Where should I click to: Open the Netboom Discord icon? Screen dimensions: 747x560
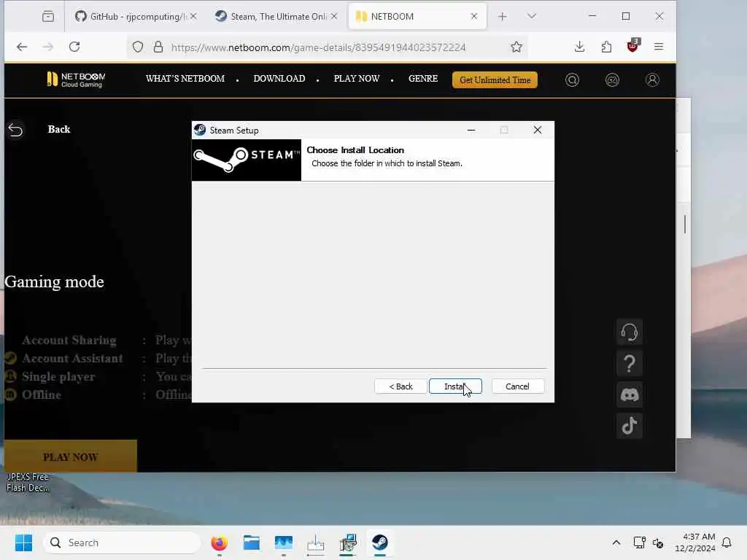(630, 394)
